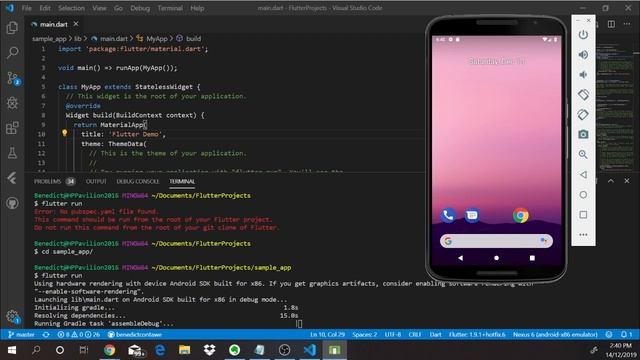The height and width of the screenshot is (360, 640).
Task: Open the Explorer view in activity bar
Action: pyautogui.click(x=12, y=28)
